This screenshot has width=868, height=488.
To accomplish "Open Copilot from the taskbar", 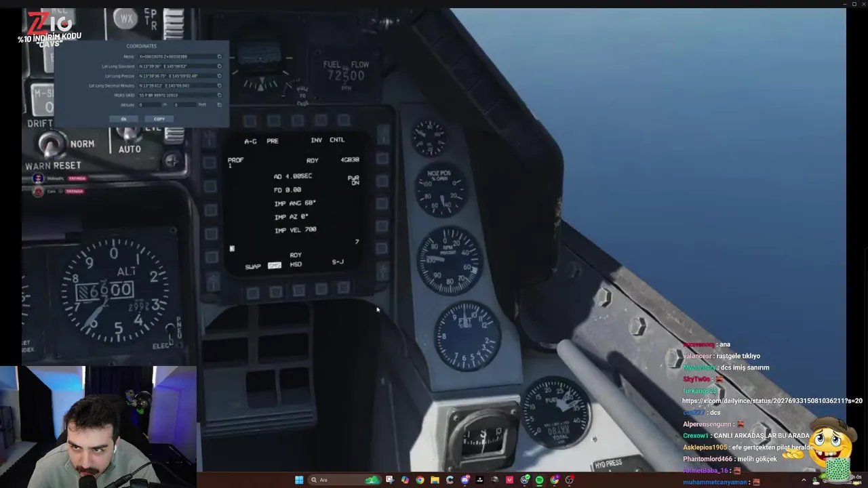I will [x=406, y=480].
